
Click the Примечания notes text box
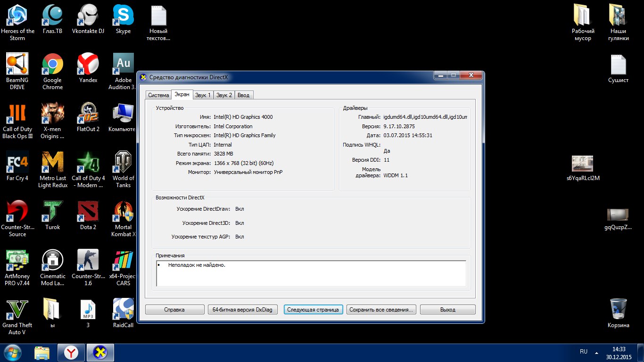pyautogui.click(x=311, y=273)
